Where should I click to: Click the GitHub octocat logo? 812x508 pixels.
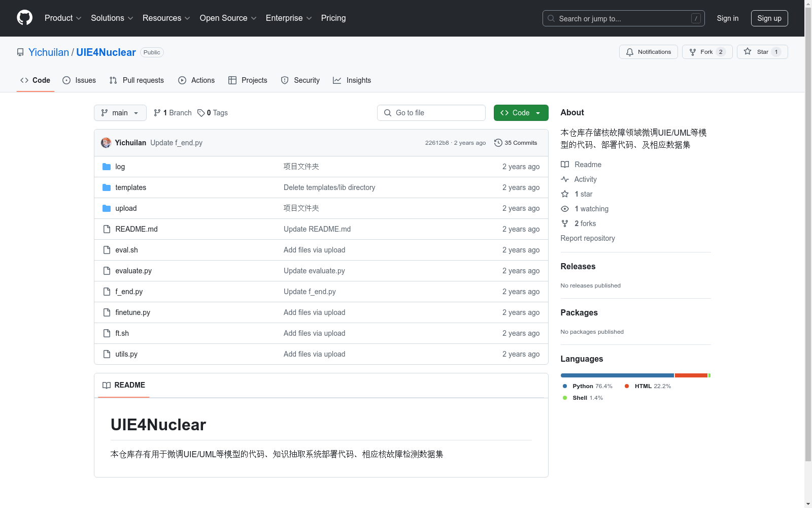pyautogui.click(x=24, y=18)
